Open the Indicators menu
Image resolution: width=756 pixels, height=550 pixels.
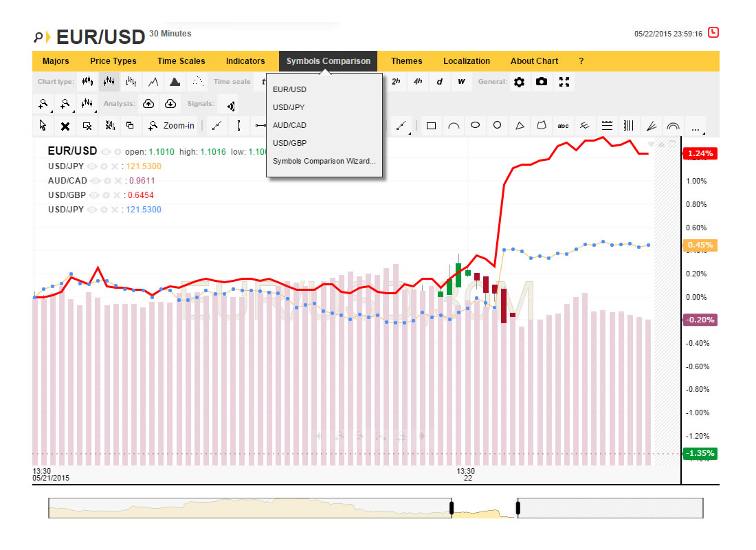[245, 61]
